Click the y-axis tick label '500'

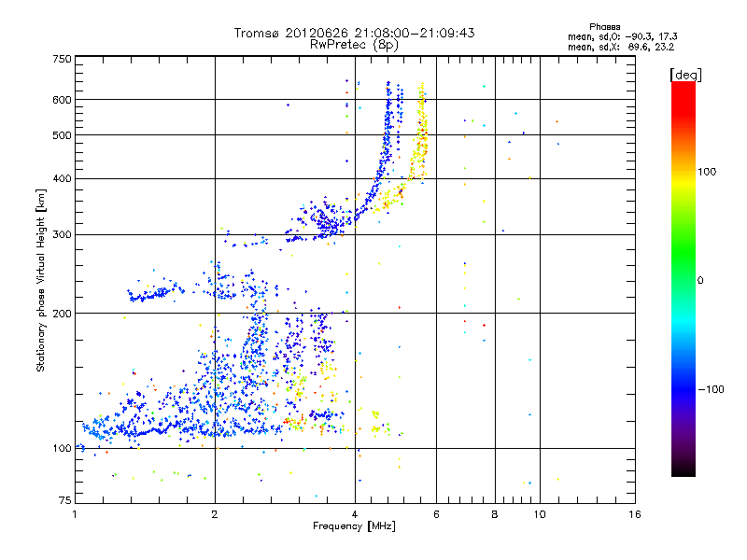coord(62,135)
